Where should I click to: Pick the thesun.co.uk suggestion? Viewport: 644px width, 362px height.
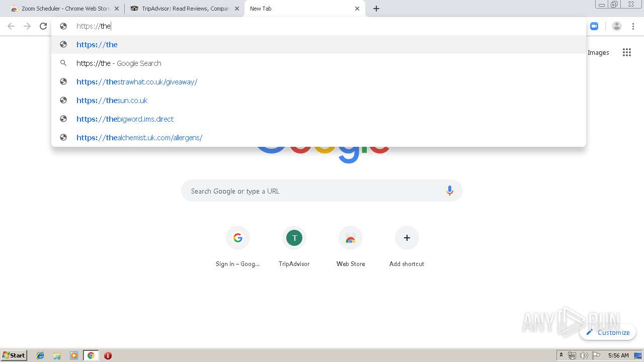pyautogui.click(x=318, y=101)
